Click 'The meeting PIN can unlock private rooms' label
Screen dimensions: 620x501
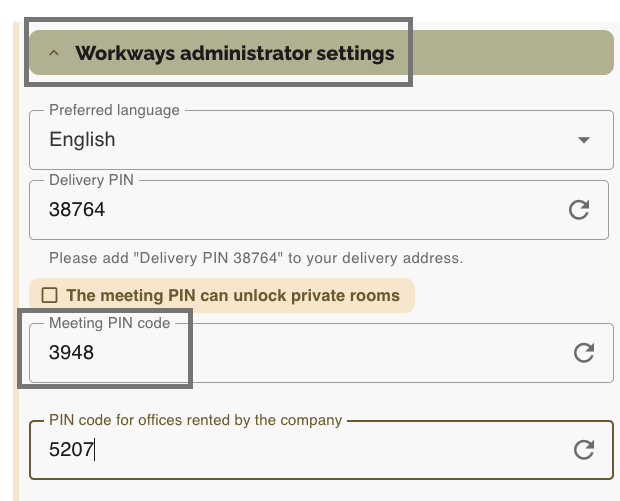click(232, 295)
